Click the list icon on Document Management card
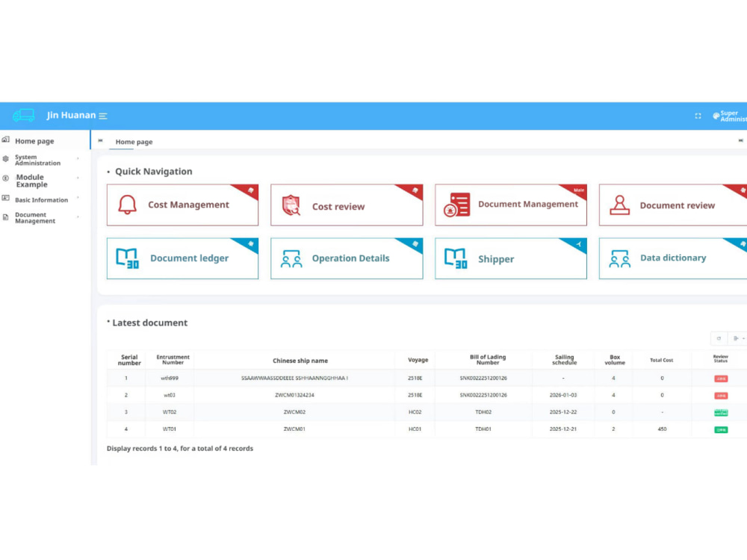Viewport: 747px width, 560px height. pos(457,205)
